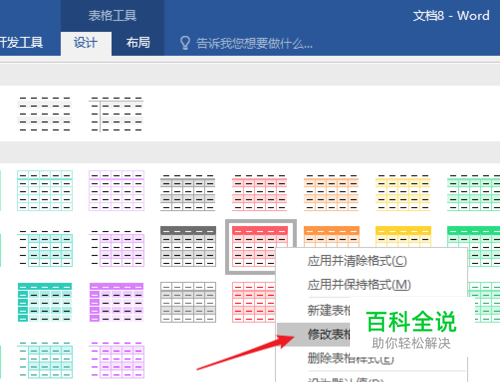500x382 pixels.
Task: Pick orange header table style
Action: (331, 236)
